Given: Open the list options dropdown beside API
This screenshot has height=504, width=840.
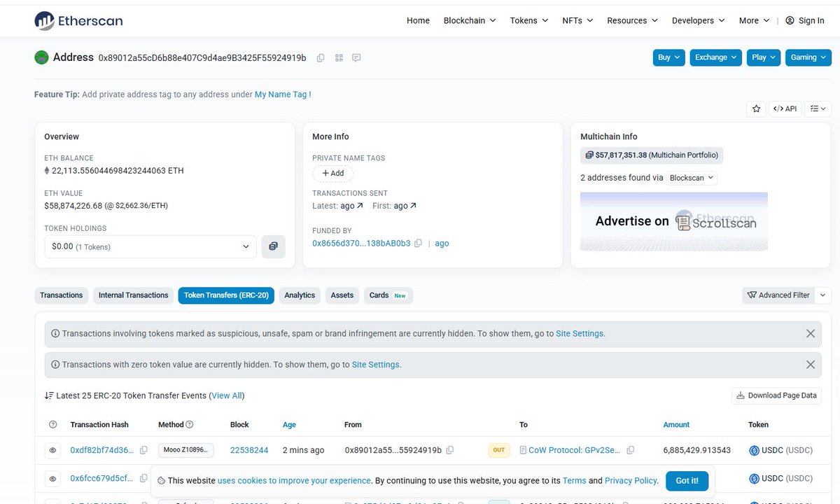Looking at the screenshot, I should click(818, 108).
